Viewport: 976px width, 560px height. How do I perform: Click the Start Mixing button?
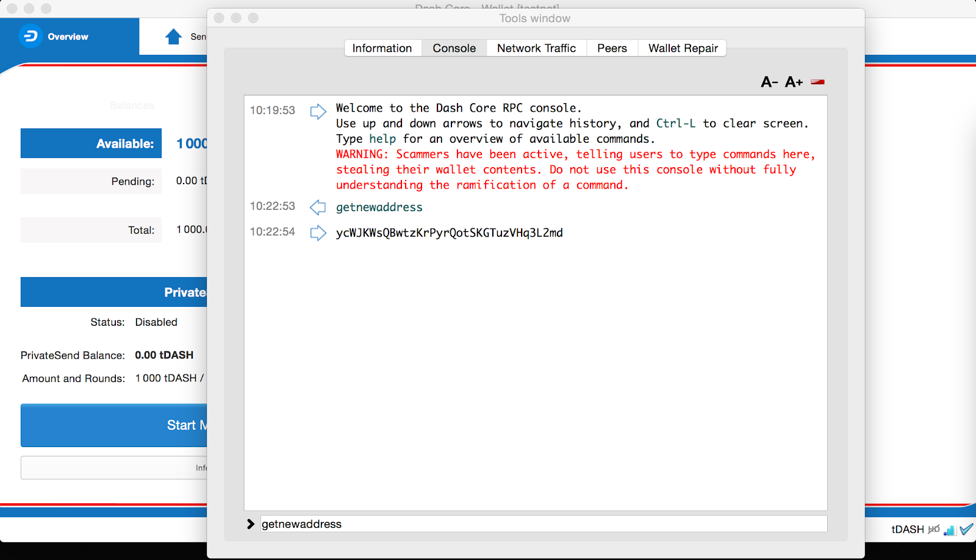[114, 425]
